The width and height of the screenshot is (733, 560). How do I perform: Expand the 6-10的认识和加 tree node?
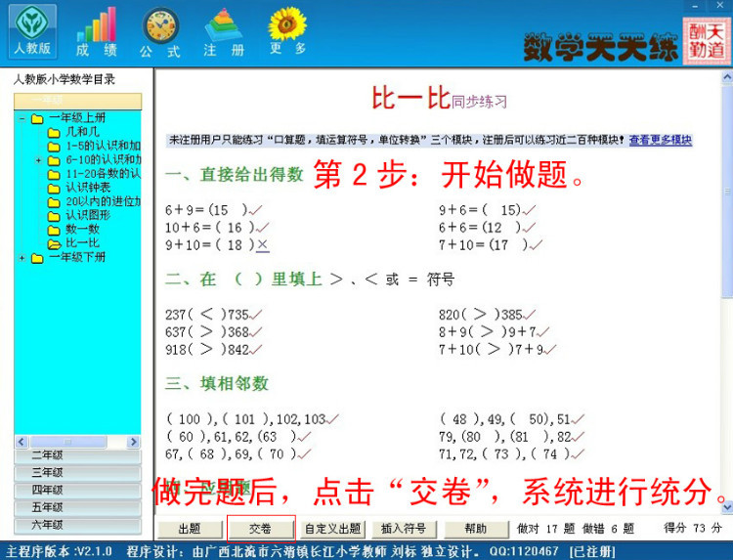click(38, 160)
